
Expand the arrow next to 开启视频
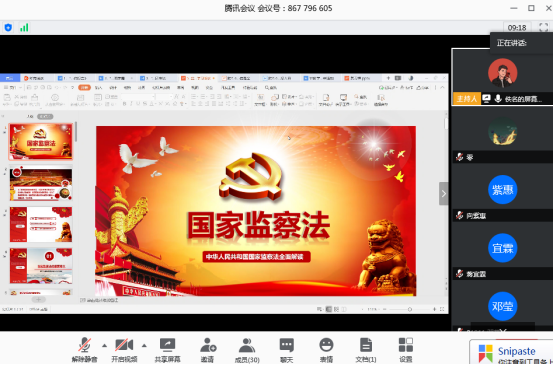point(144,346)
